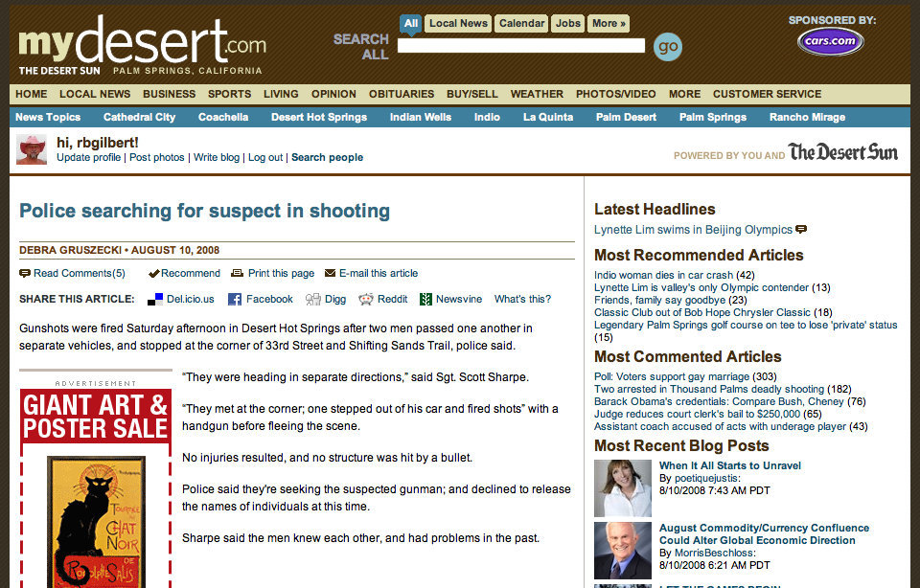
Task: Click the Del.icio.us share icon
Action: (x=155, y=299)
